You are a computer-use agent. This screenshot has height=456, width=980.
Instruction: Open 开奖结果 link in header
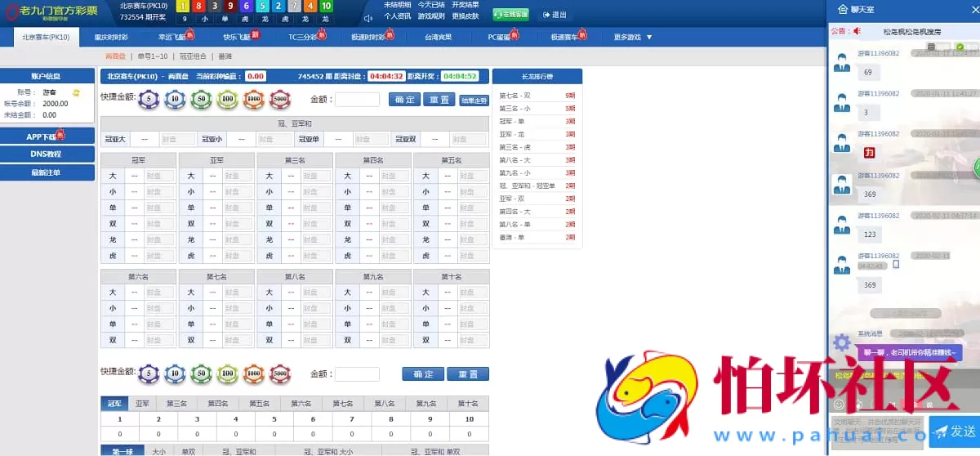465,5
